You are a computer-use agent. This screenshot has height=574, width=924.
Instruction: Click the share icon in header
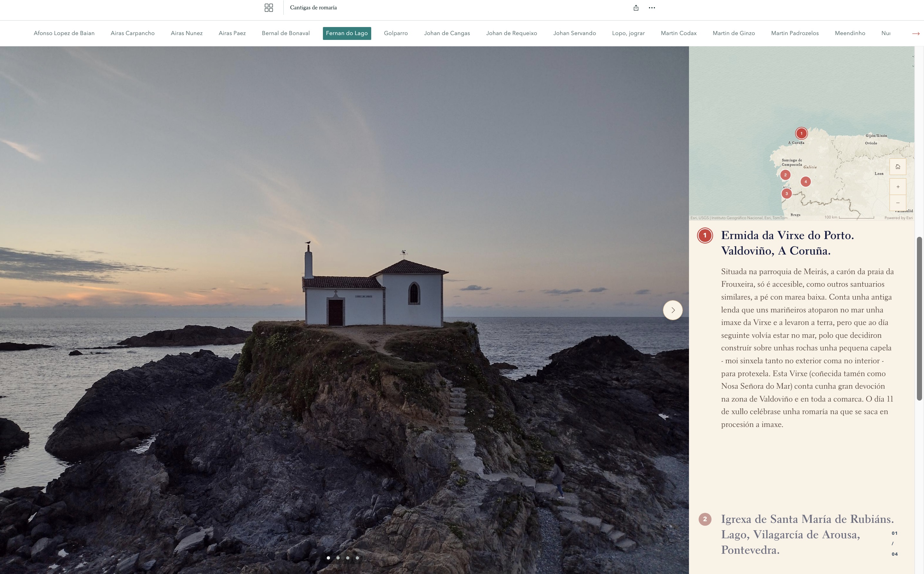click(x=636, y=8)
